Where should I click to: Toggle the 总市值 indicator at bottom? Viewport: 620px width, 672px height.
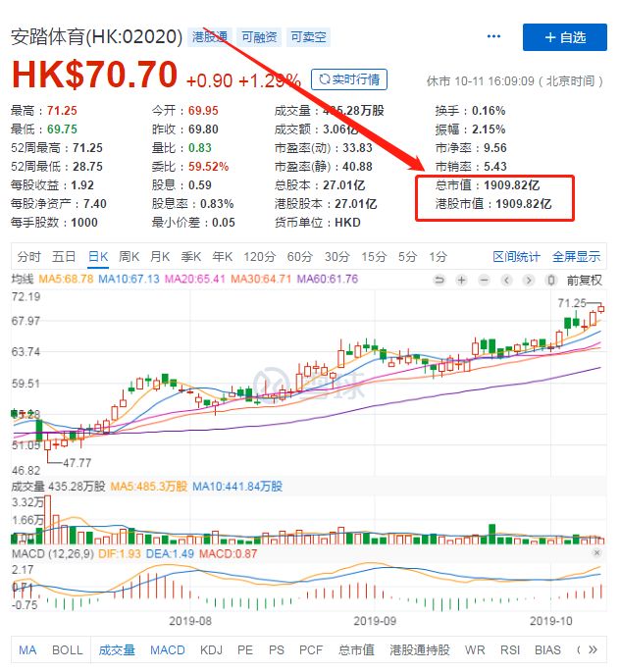tap(356, 650)
